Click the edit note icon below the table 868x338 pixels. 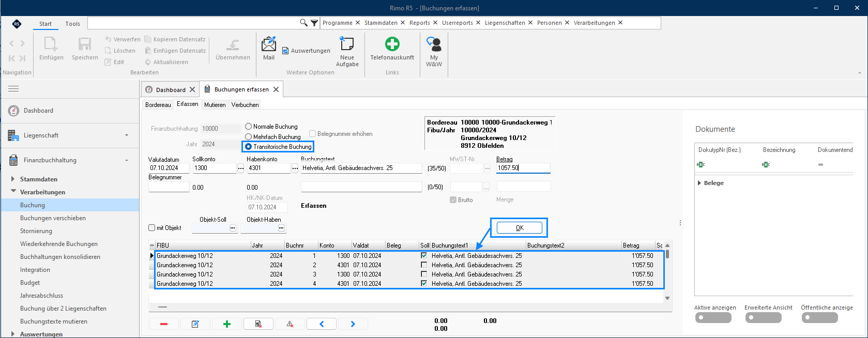(195, 324)
